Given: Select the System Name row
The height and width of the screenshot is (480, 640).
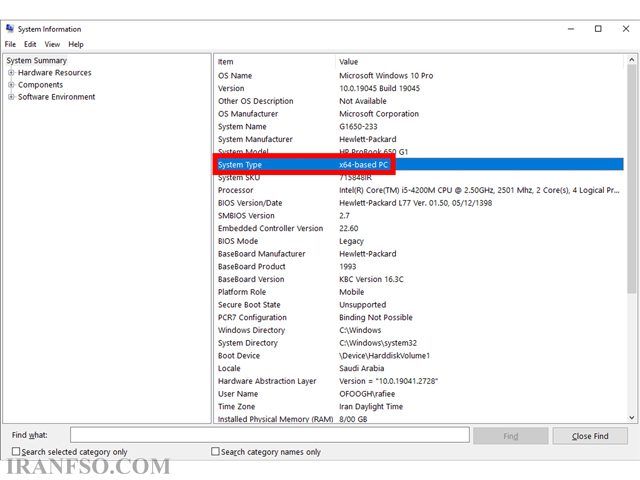Looking at the screenshot, I should pyautogui.click(x=419, y=127).
